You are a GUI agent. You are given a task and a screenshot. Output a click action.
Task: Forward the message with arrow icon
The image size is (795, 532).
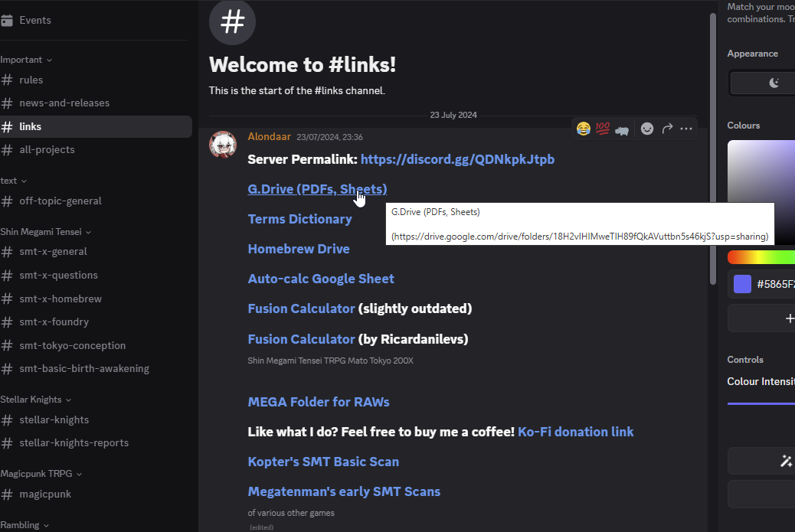point(667,128)
